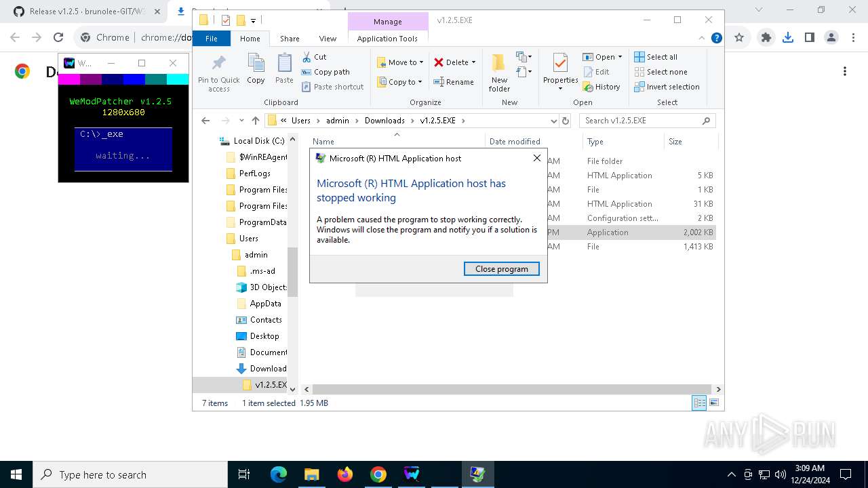This screenshot has height=488, width=868.
Task: Switch to the View ribbon tab
Action: click(x=328, y=39)
